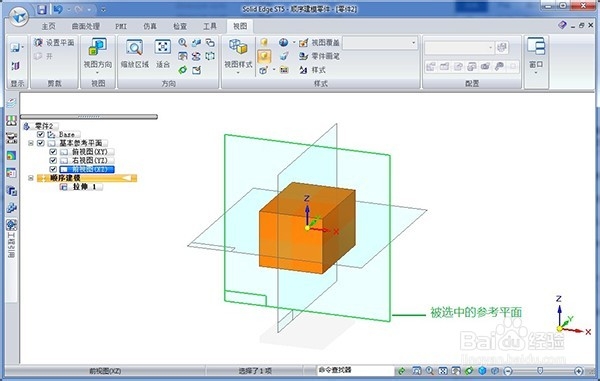
Task: Collapse the 顺序建模 tree node
Action: click(x=31, y=178)
